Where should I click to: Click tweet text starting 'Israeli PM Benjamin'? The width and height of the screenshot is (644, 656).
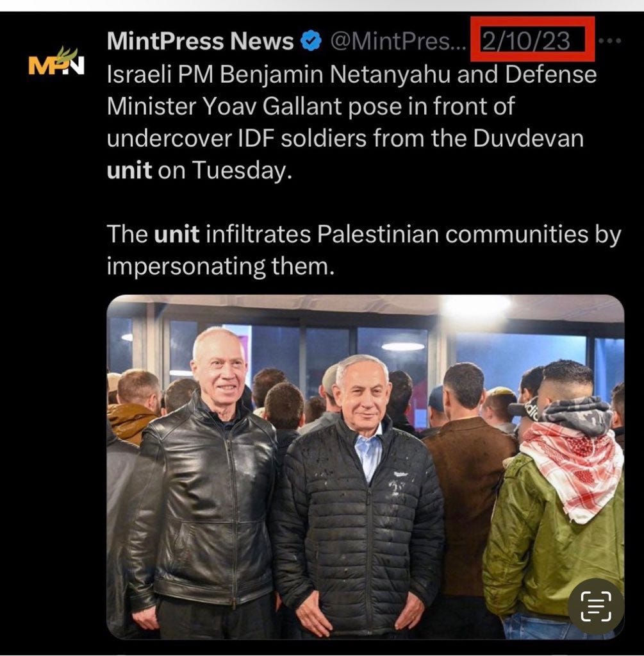tap(352, 122)
